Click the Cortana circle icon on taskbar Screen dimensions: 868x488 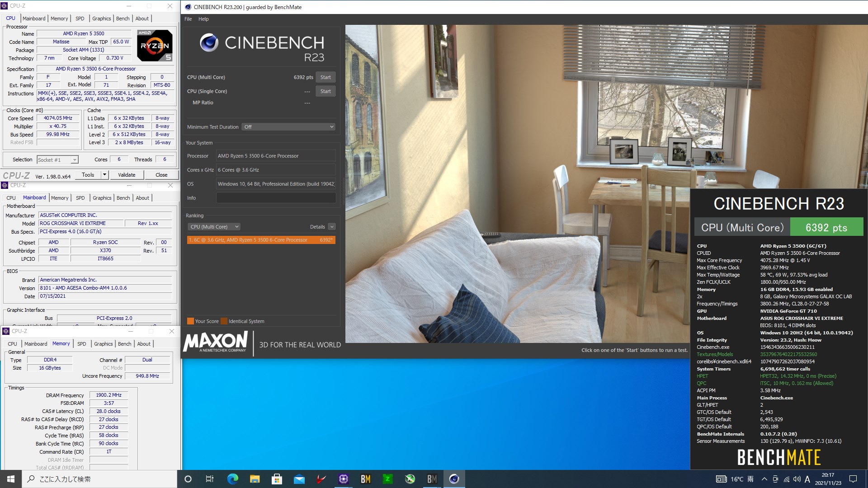click(x=188, y=479)
